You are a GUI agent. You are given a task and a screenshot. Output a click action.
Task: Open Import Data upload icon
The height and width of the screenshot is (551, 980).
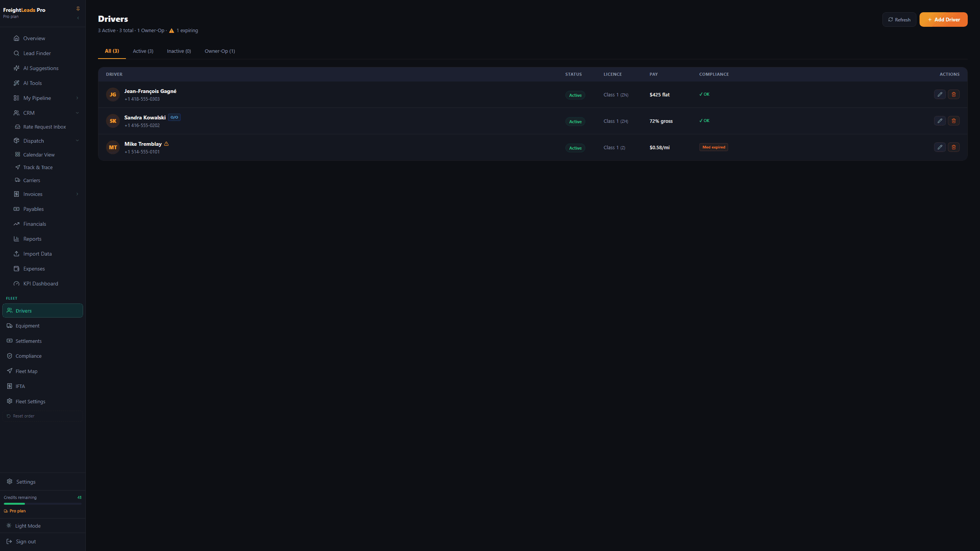click(x=16, y=254)
